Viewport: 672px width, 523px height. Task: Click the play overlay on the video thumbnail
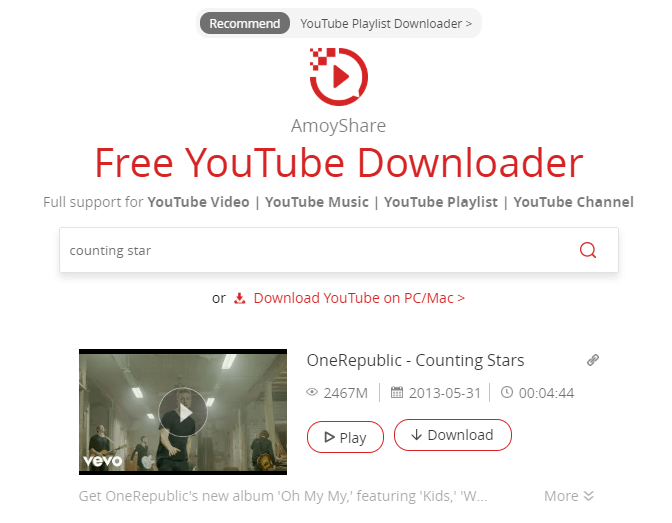(x=183, y=412)
